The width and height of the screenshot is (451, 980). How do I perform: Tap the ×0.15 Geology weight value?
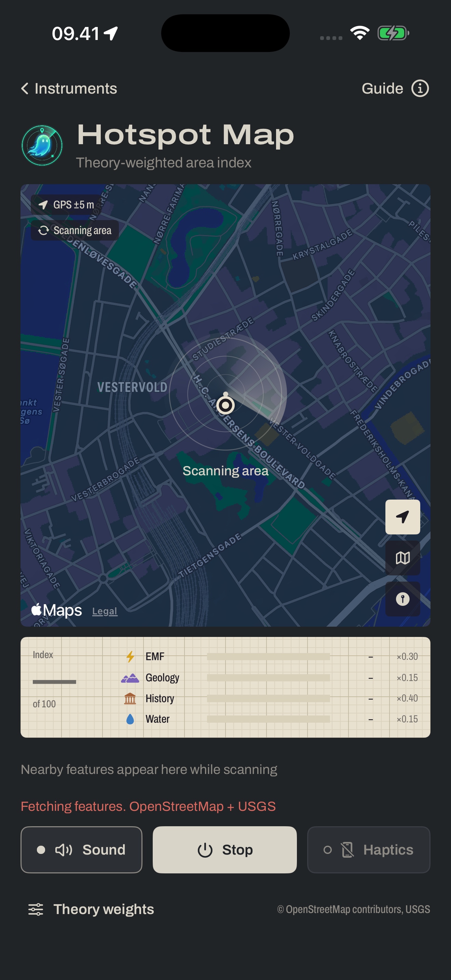(407, 678)
